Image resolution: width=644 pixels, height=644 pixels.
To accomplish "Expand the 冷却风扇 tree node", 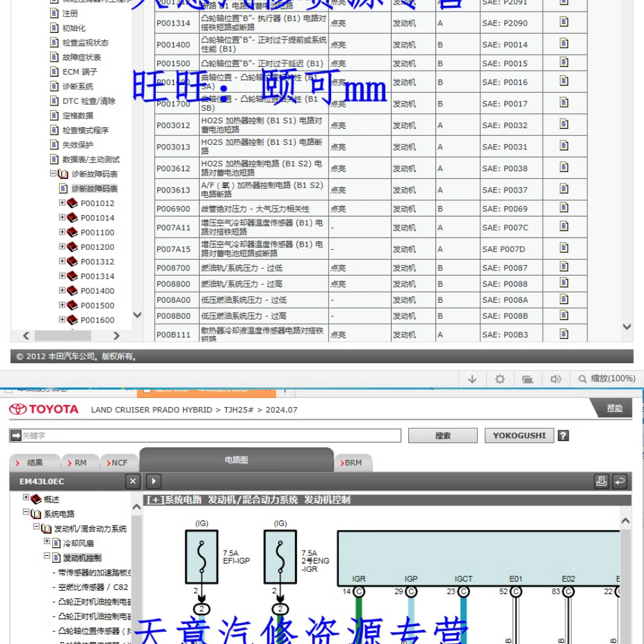I will tap(47, 542).
